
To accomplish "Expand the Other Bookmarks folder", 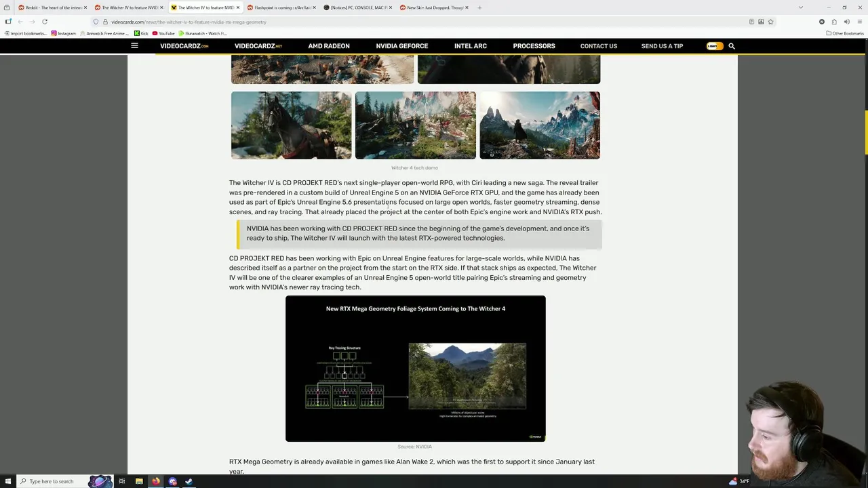I will pyautogui.click(x=845, y=33).
